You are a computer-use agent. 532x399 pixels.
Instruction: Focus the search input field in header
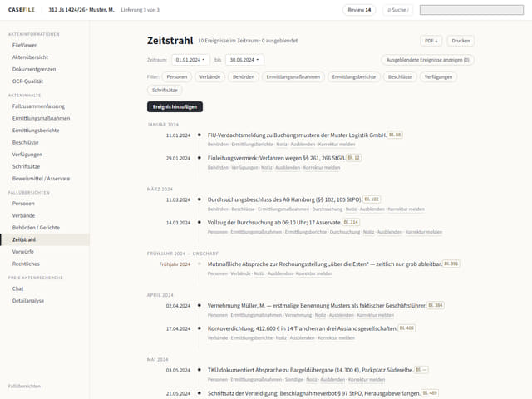click(x=471, y=10)
